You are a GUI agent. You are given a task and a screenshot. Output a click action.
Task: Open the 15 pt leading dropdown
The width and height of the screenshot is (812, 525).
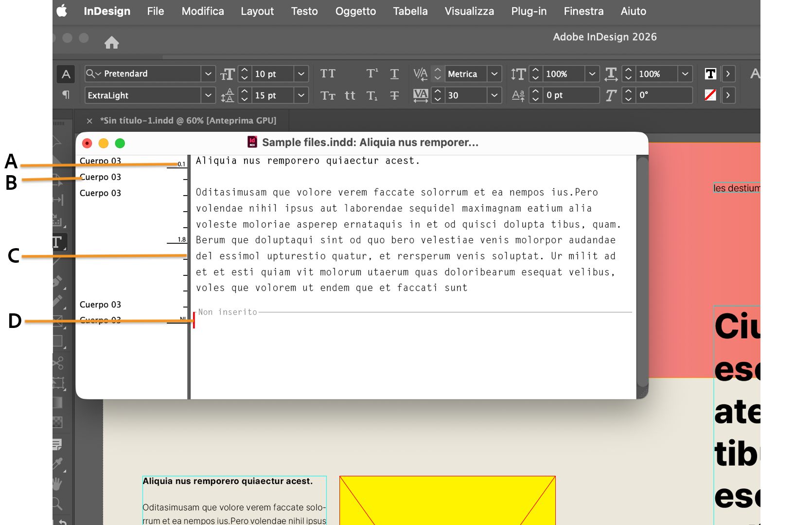point(301,95)
